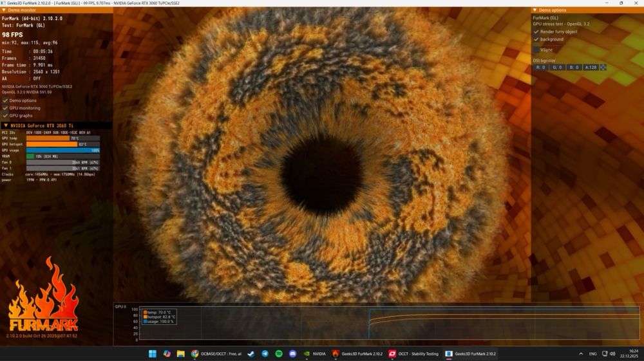
Task: Open Spotify from the taskbar
Action: point(279,354)
